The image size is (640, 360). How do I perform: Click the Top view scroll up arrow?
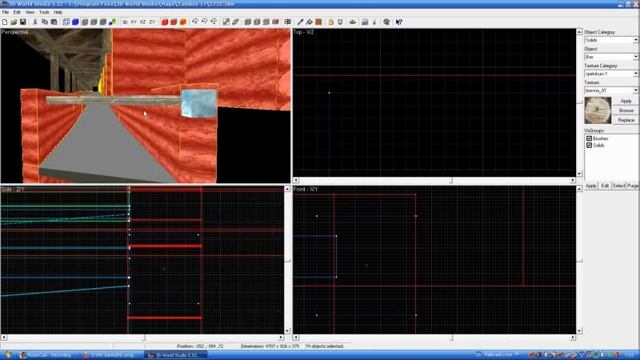pos(579,32)
